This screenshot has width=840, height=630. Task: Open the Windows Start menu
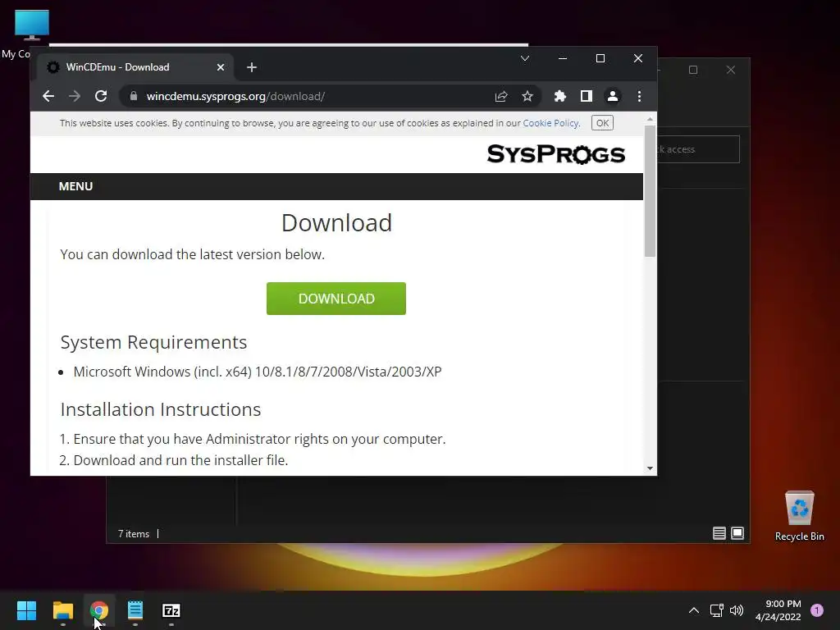26,610
